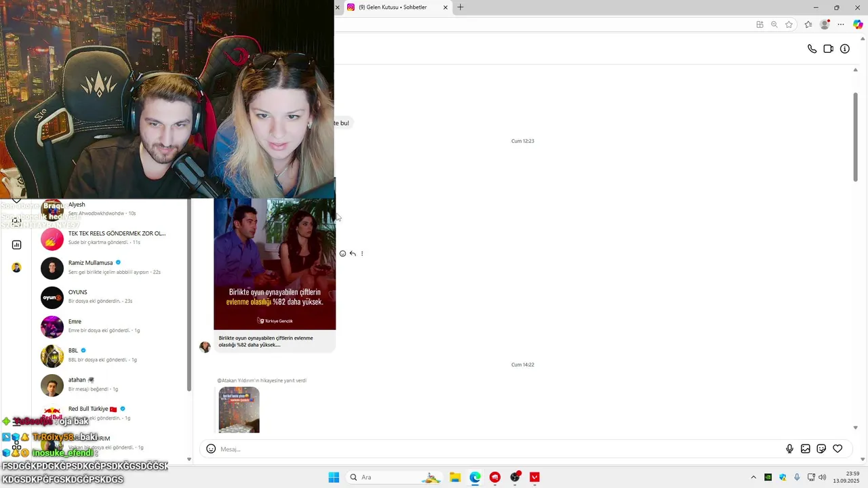Click the zoom out magnifier in address bar
The width and height of the screenshot is (868, 488).
click(774, 24)
